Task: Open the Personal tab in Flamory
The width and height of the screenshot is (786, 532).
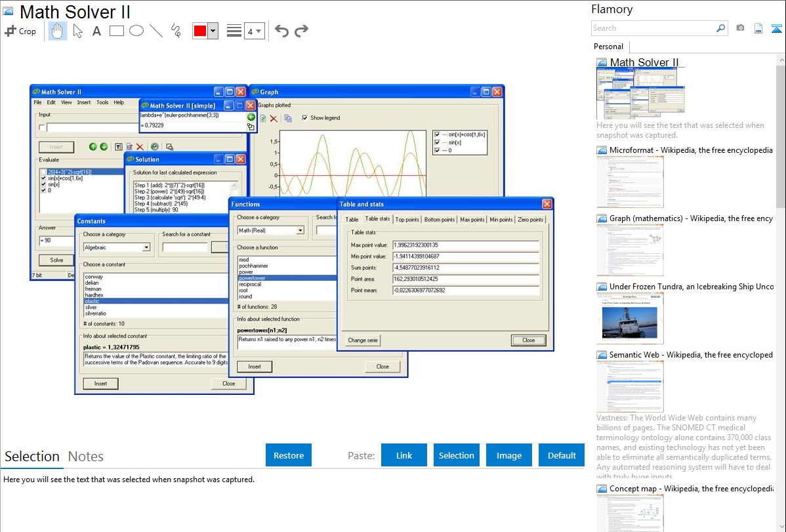Action: (608, 47)
